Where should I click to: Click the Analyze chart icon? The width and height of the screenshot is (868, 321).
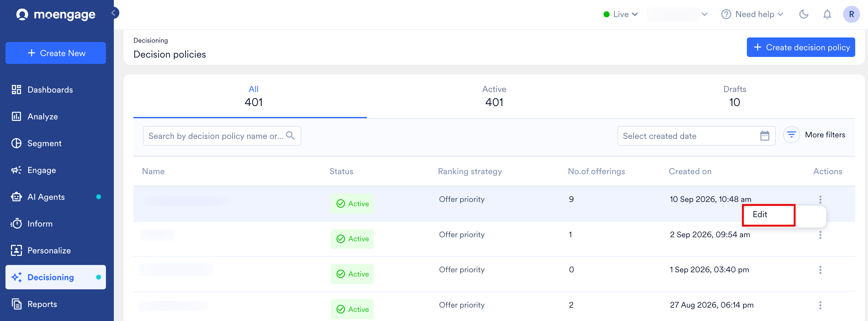pyautogui.click(x=16, y=116)
